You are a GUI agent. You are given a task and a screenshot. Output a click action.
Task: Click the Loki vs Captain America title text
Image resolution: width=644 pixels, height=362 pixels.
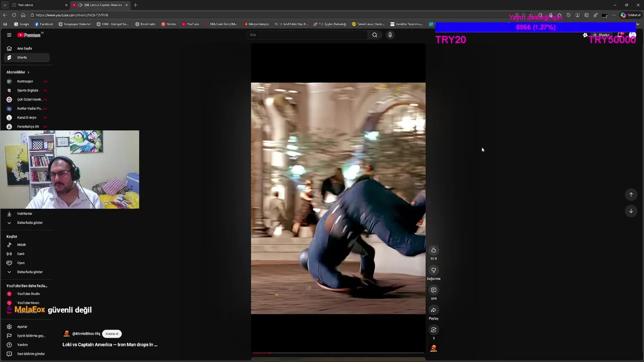[110, 345]
